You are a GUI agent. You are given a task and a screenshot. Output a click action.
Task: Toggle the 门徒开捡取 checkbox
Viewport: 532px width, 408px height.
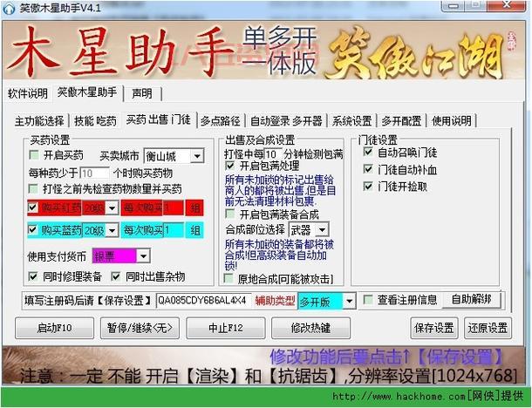point(368,186)
